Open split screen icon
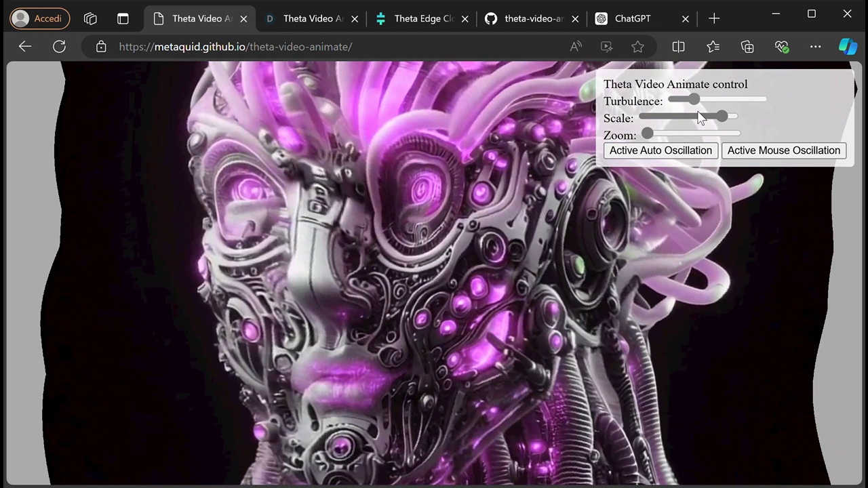868x488 pixels. click(678, 47)
